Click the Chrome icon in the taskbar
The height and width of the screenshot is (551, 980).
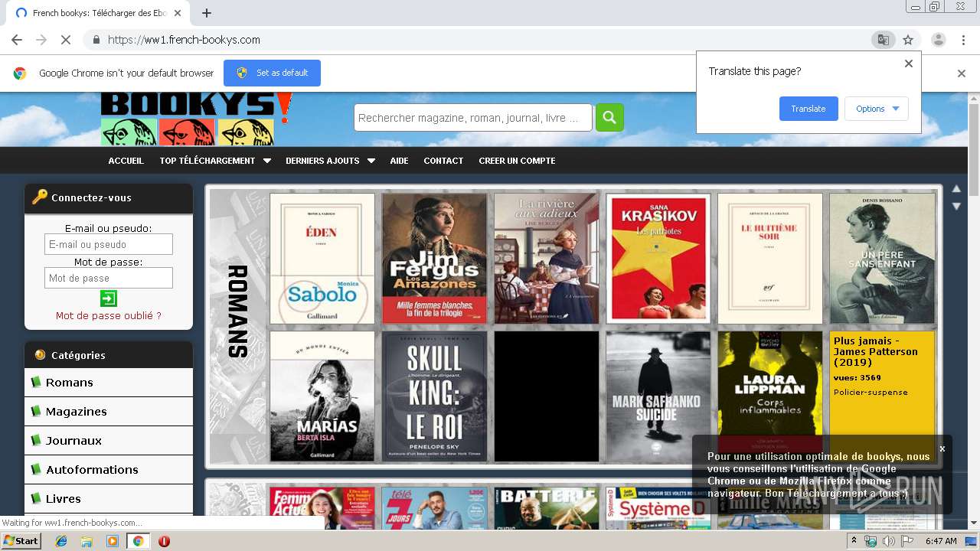(138, 541)
